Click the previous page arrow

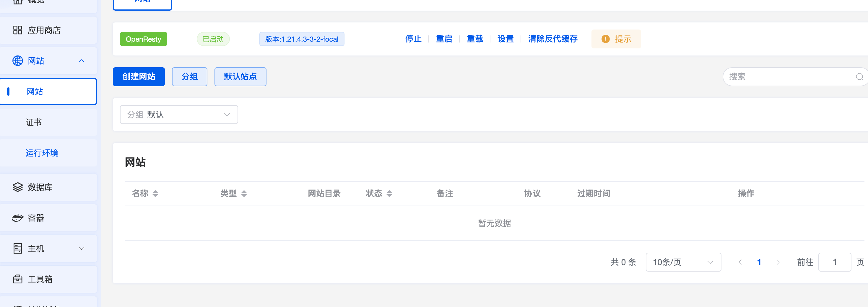click(740, 262)
